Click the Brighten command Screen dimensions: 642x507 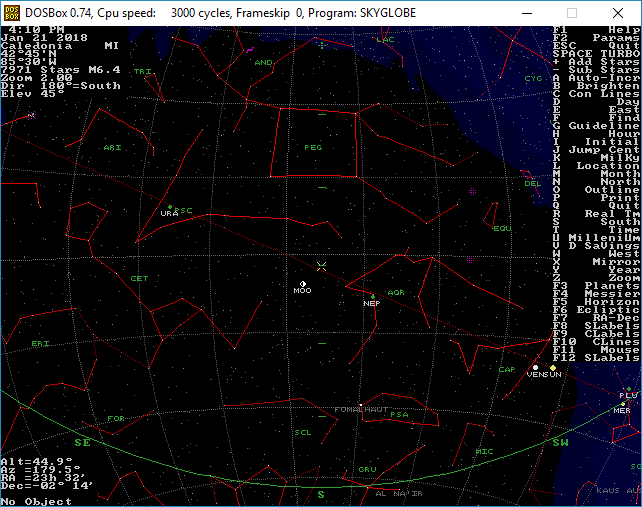coord(597,86)
